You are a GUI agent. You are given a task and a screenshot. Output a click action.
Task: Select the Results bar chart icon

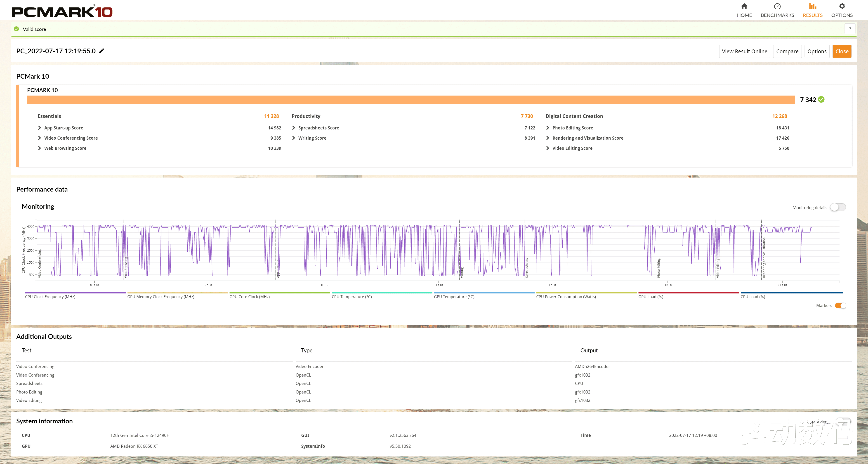tap(812, 6)
